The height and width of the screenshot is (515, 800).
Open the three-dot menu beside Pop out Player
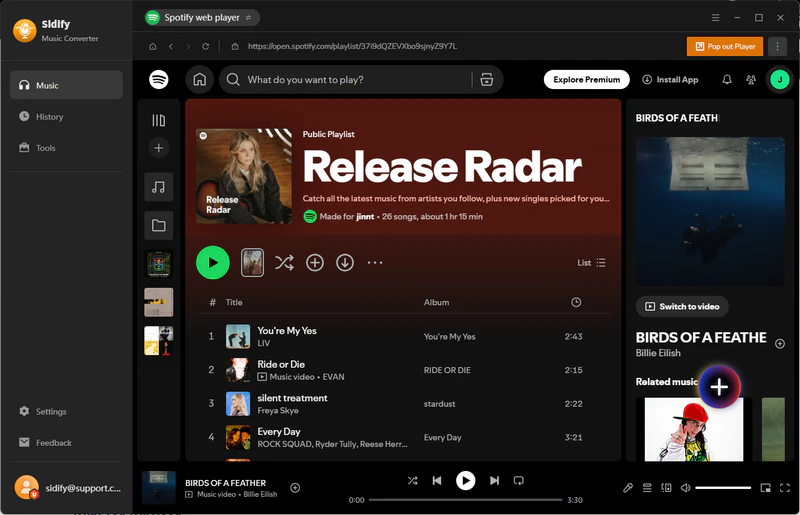coord(778,46)
